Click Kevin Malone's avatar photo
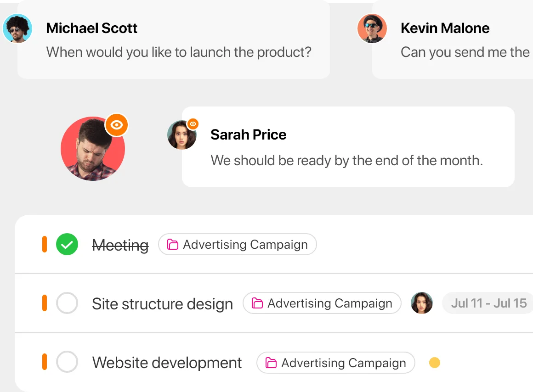The image size is (533, 392). pos(372,28)
